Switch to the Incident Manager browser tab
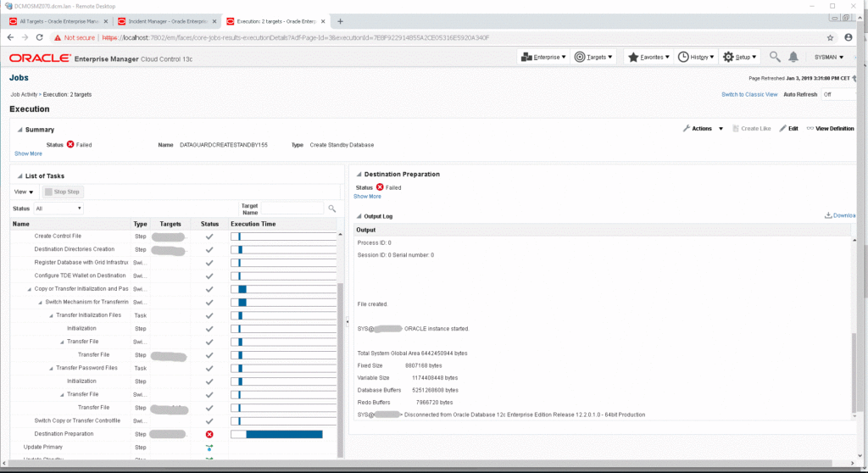The image size is (868, 473). click(165, 20)
